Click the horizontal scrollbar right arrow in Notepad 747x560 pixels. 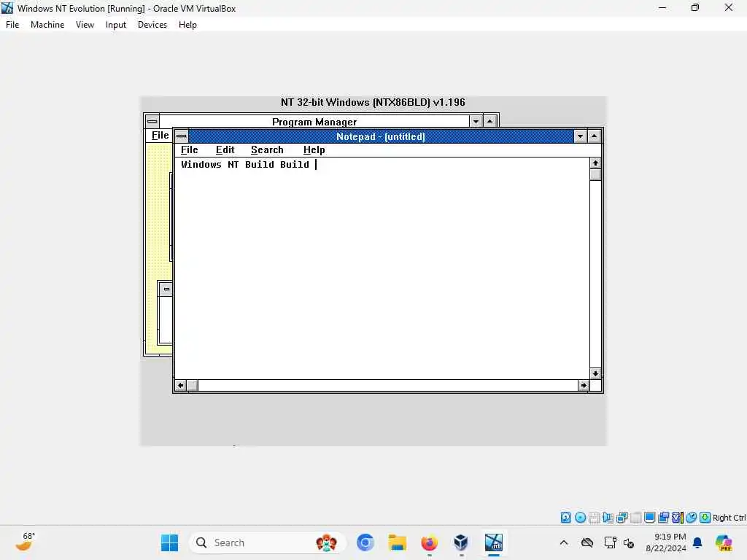coord(584,385)
